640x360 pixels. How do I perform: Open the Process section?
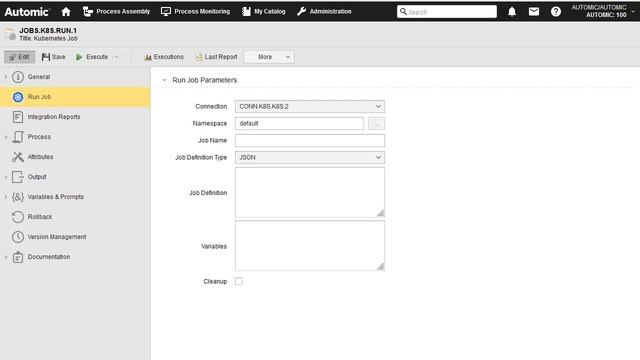pyautogui.click(x=75, y=137)
